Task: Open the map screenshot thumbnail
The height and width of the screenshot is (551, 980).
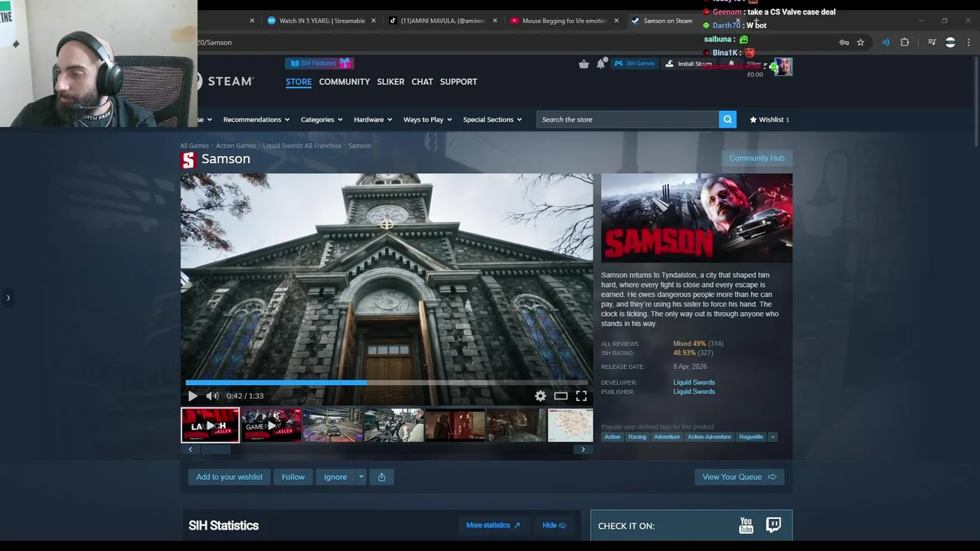Action: (x=570, y=425)
